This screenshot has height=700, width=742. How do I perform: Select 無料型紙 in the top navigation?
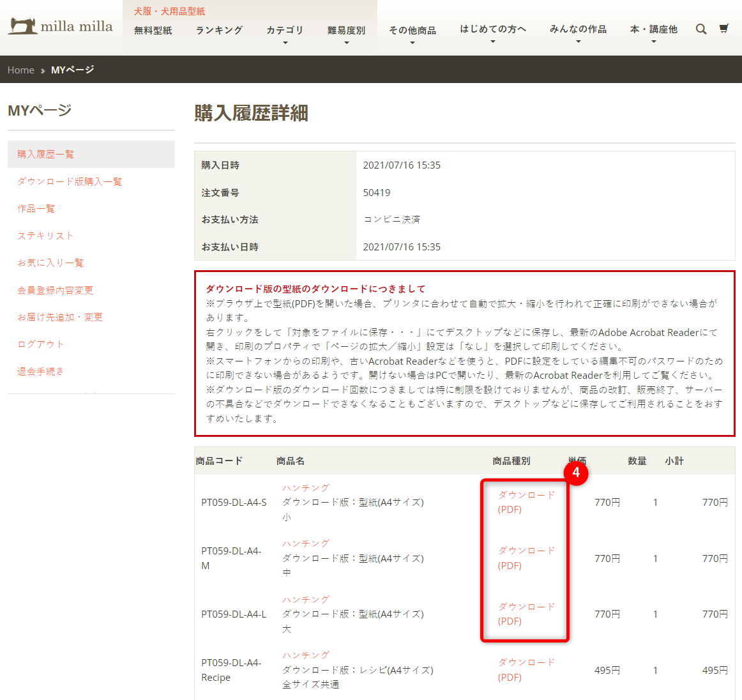click(153, 31)
